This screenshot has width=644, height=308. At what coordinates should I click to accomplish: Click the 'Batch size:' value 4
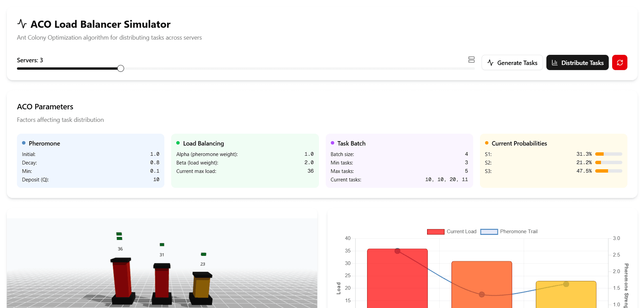tap(466, 154)
